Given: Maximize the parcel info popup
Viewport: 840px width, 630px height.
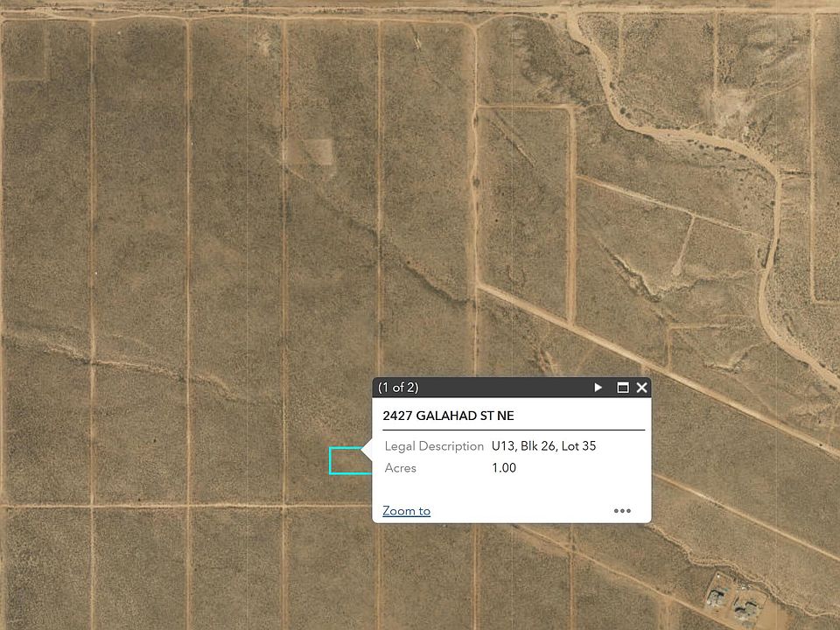Looking at the screenshot, I should [x=622, y=388].
